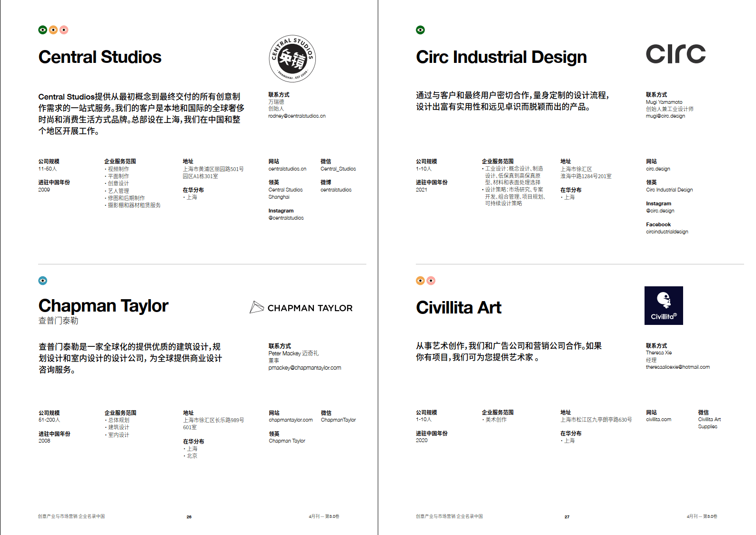
Task: Click the round Central Studios Shanghai logo
Action: click(x=292, y=59)
